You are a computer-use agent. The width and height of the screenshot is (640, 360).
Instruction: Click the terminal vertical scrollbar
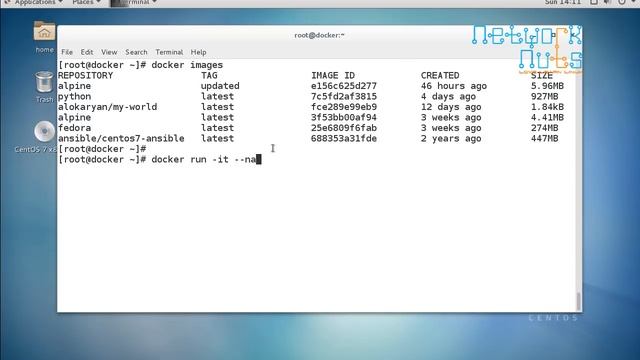point(578,301)
